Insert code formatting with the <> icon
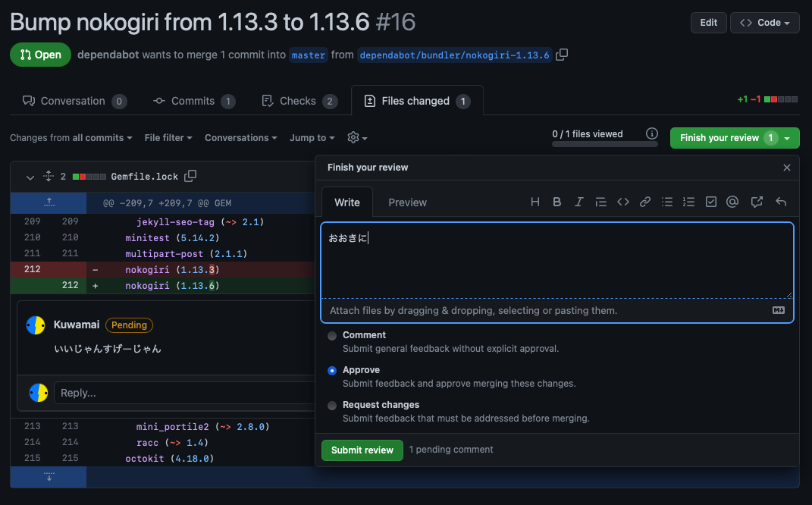 [623, 202]
